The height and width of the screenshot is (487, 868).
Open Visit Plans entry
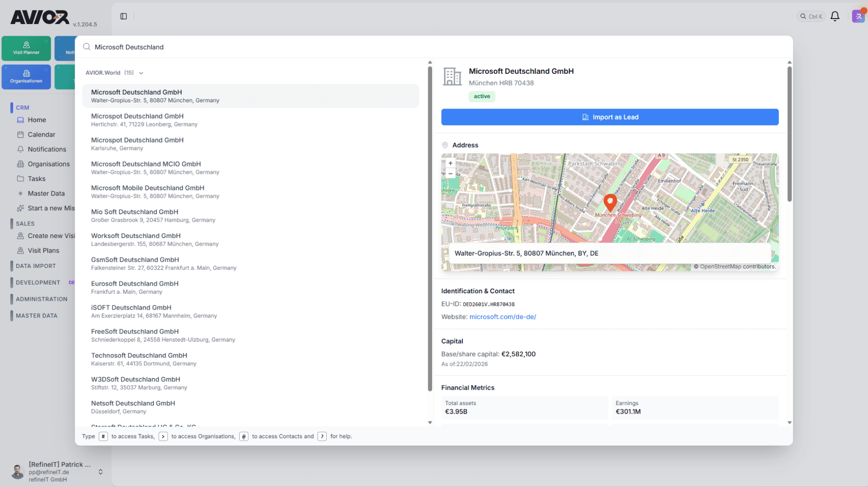pyautogui.click(x=43, y=250)
